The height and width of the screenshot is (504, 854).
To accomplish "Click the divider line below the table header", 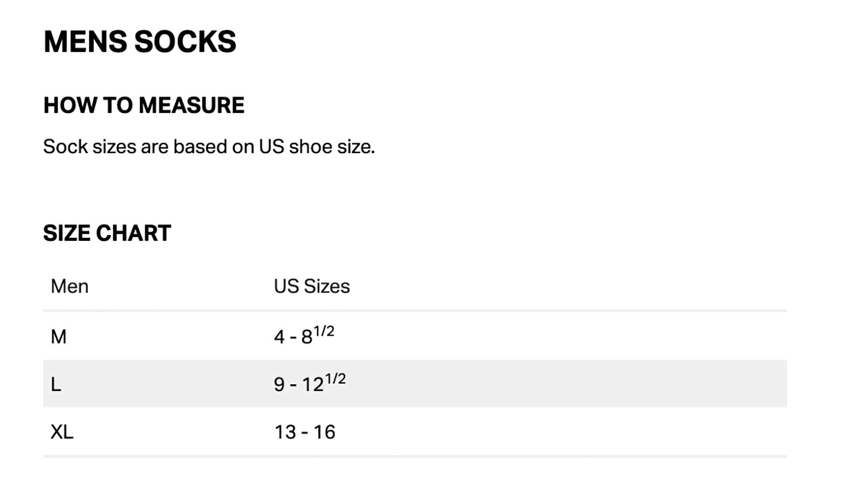I will pyautogui.click(x=415, y=310).
